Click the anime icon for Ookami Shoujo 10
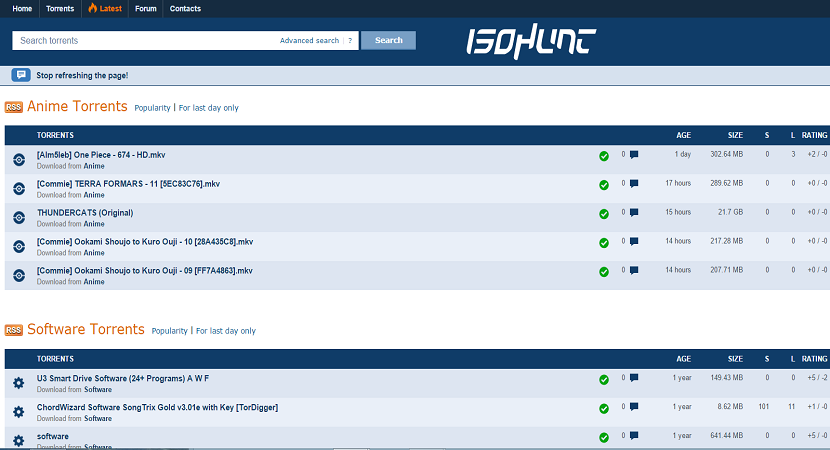The width and height of the screenshot is (830, 450). point(19,246)
